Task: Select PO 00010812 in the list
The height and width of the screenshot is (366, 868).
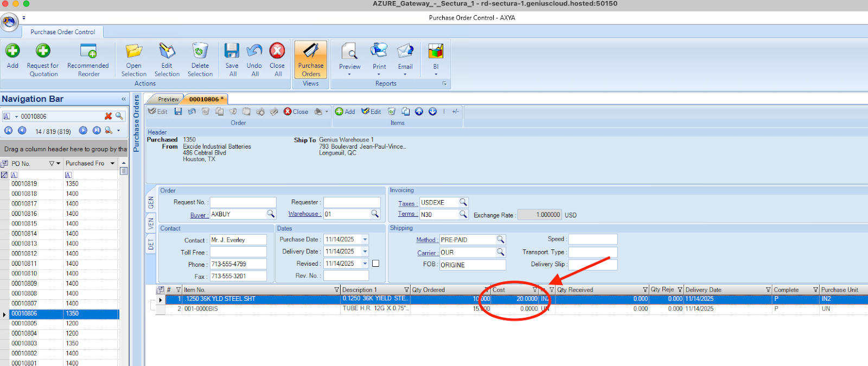Action: tap(24, 253)
